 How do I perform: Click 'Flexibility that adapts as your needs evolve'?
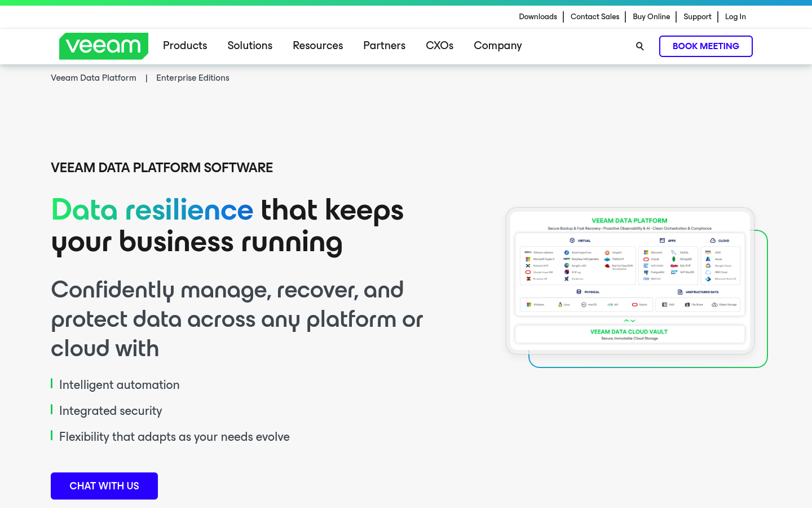(x=174, y=437)
